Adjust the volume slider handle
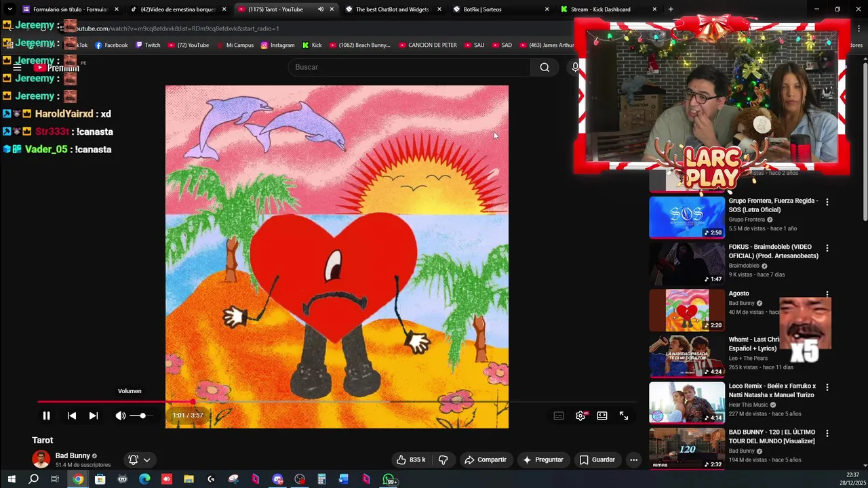868x488 pixels. tap(142, 415)
